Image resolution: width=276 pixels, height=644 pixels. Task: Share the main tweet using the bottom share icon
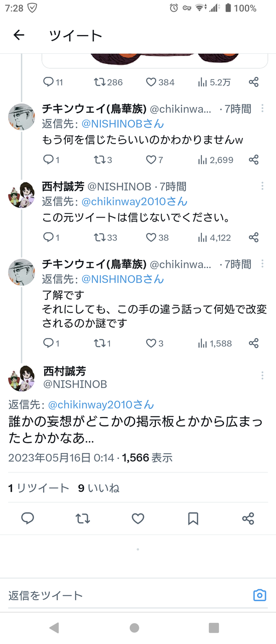tap(248, 519)
